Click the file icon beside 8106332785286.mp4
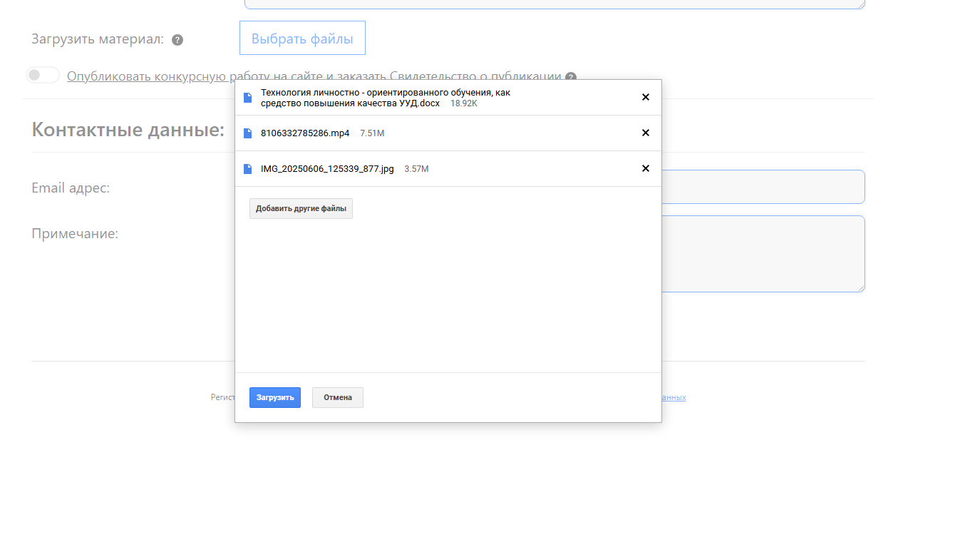This screenshot has width=980, height=552. tap(248, 133)
